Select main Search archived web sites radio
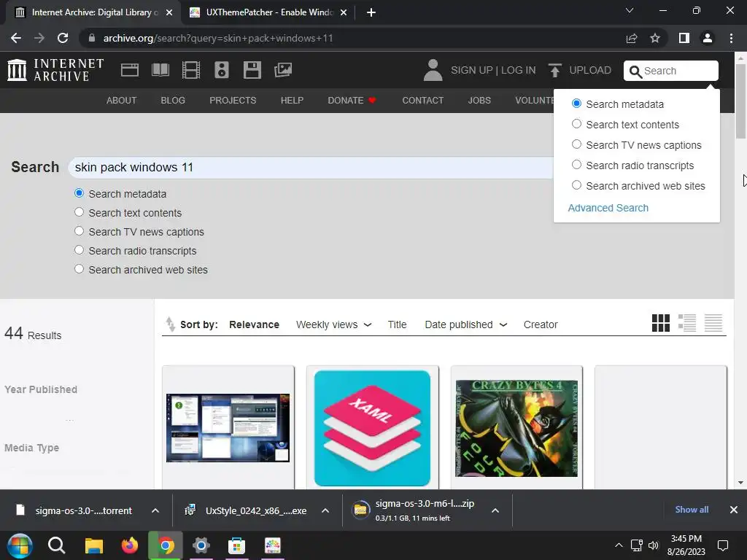Viewport: 747px width, 560px height. 79,269
